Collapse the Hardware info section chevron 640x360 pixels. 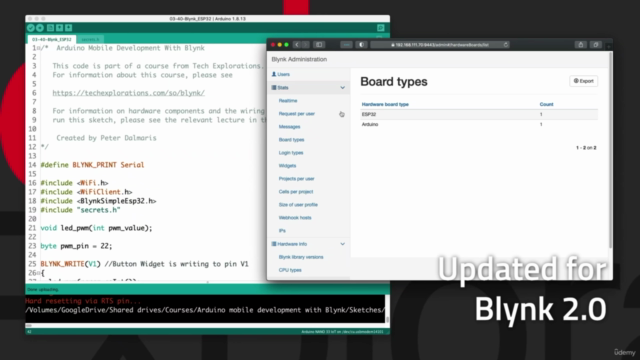click(x=342, y=244)
